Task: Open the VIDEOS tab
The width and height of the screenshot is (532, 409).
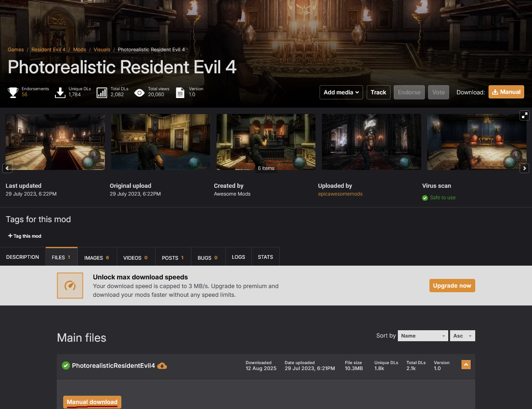Action: click(x=136, y=257)
